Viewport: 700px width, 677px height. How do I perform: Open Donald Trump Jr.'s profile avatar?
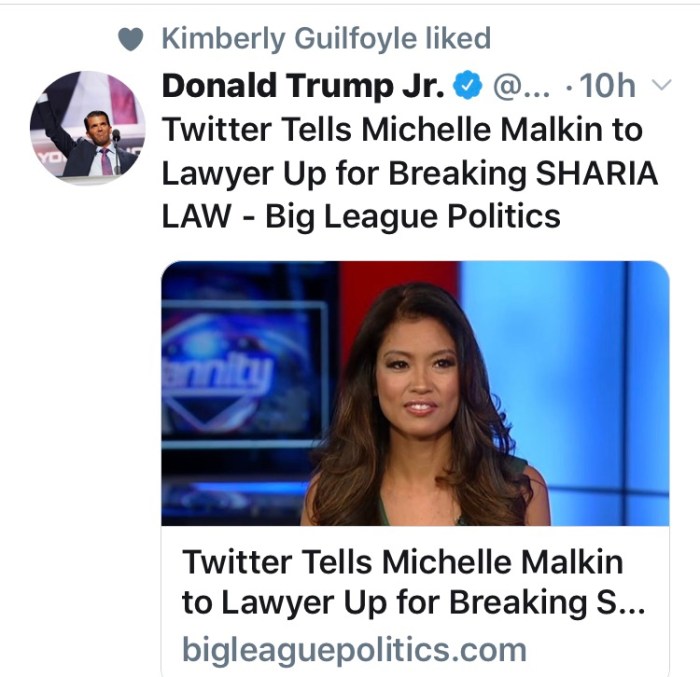coord(85,127)
